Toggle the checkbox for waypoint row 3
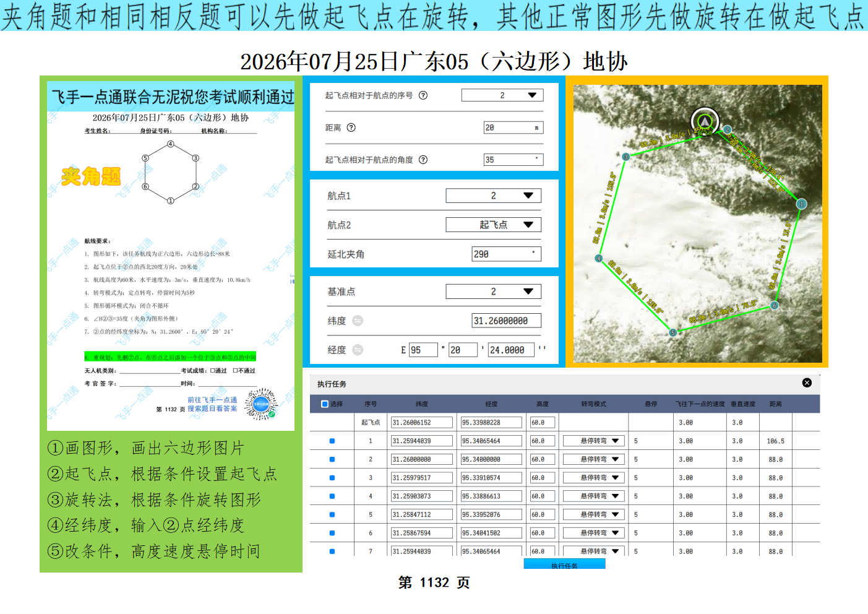 332,478
